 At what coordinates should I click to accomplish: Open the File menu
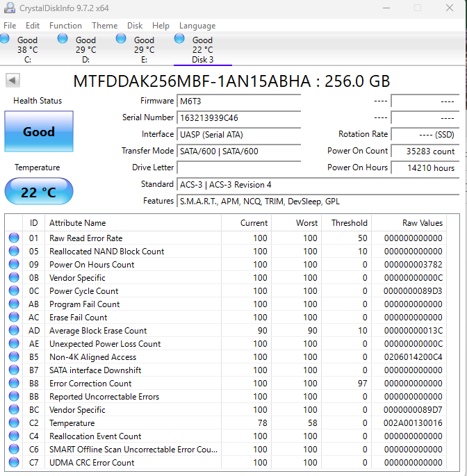tap(10, 26)
